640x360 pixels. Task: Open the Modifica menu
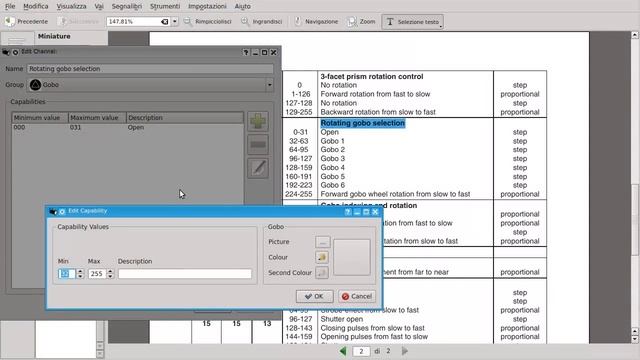pyautogui.click(x=36, y=6)
